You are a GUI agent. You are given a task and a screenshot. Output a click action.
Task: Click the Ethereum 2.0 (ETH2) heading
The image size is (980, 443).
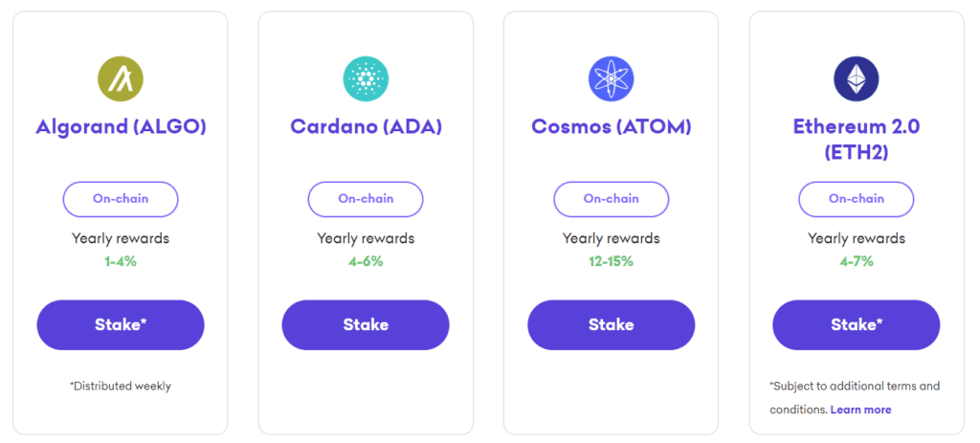pyautogui.click(x=856, y=139)
